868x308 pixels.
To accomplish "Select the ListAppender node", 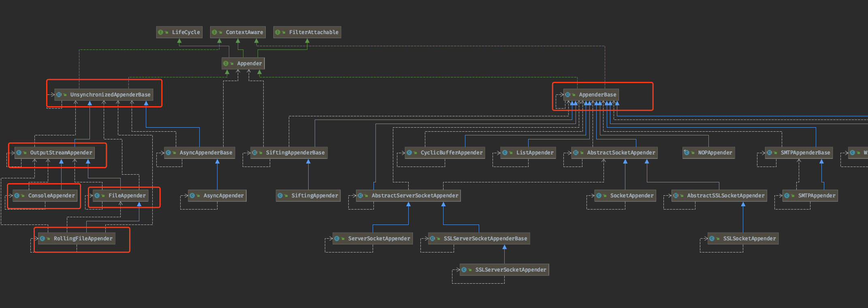I will click(x=528, y=153).
